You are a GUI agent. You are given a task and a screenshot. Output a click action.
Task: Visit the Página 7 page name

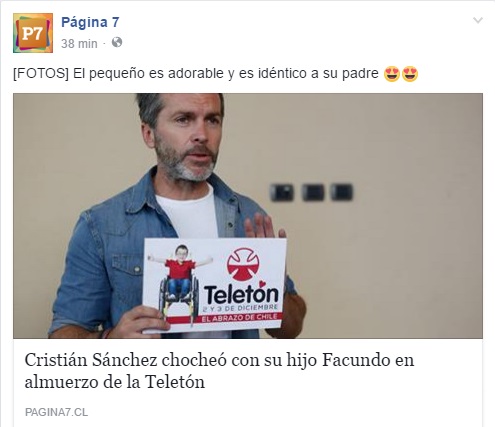click(x=90, y=22)
